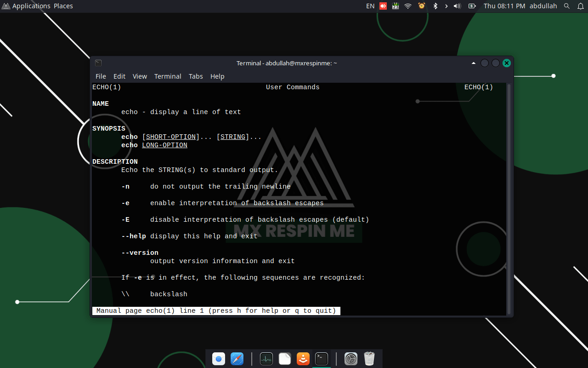Click the battery power indicator

[472, 6]
